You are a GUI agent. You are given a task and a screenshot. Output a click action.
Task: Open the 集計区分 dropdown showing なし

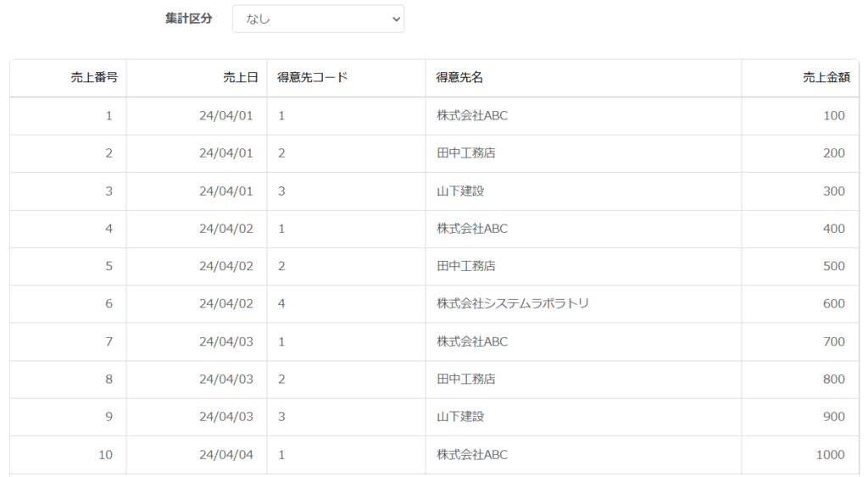(318, 19)
